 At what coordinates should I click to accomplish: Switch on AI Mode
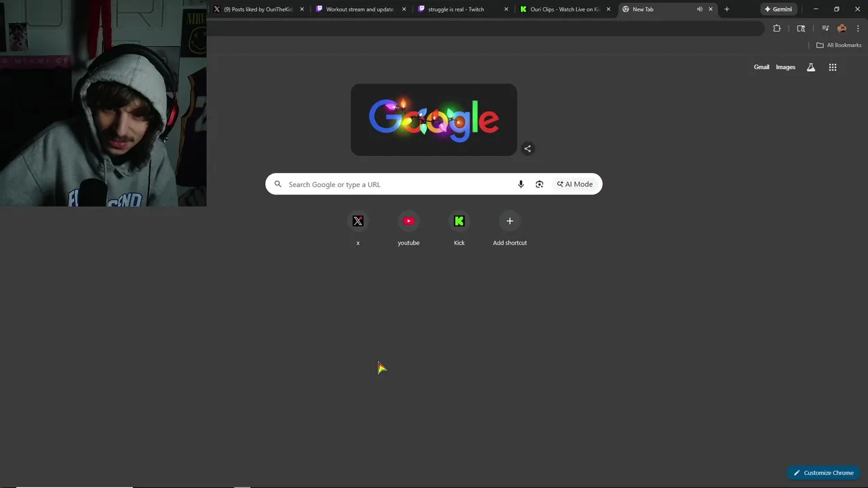575,184
